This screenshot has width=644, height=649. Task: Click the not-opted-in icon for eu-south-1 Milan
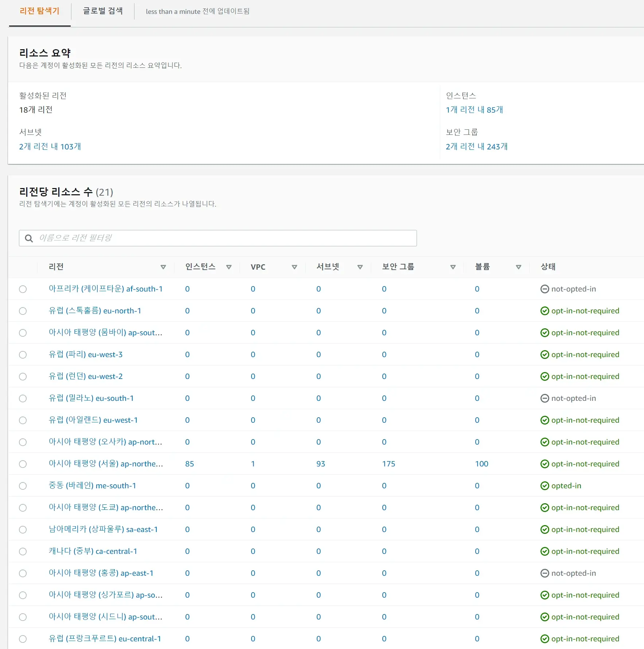(545, 398)
